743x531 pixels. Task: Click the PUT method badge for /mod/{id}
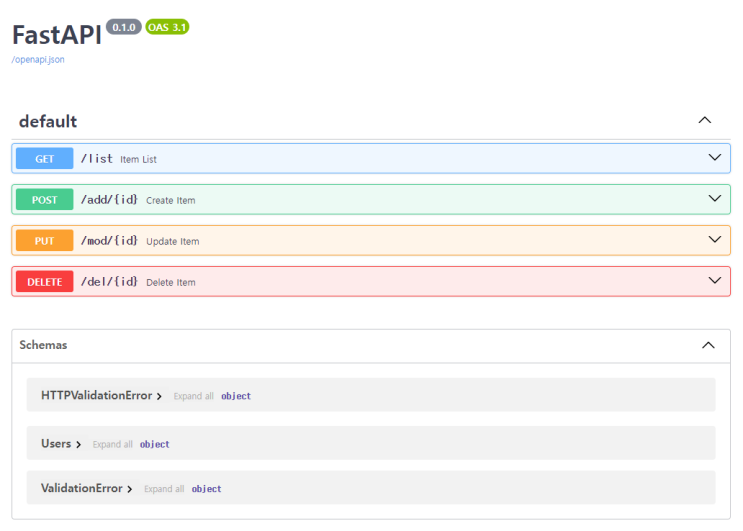[x=45, y=241]
